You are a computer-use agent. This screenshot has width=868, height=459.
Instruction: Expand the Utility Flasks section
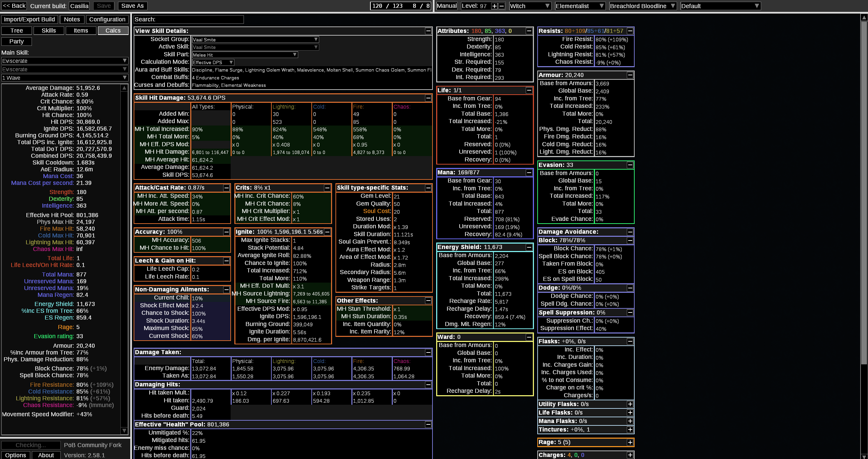tap(630, 404)
